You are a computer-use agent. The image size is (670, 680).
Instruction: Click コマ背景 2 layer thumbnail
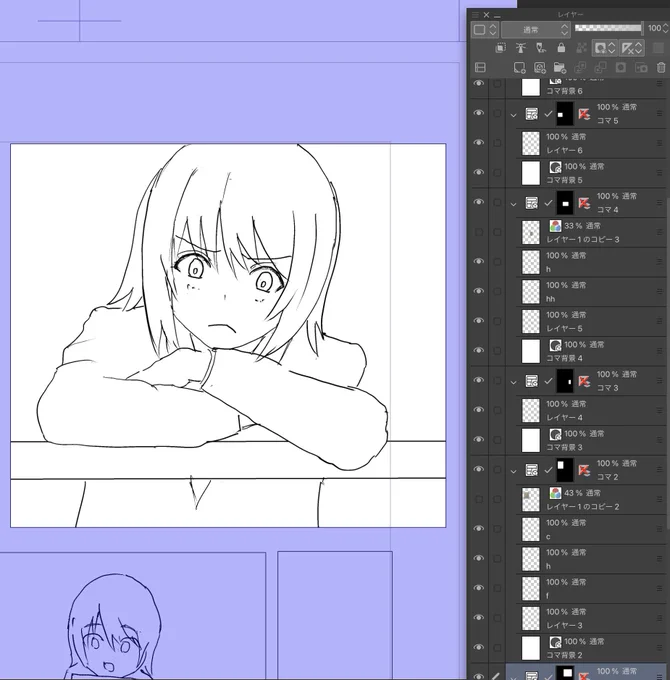tap(531, 648)
